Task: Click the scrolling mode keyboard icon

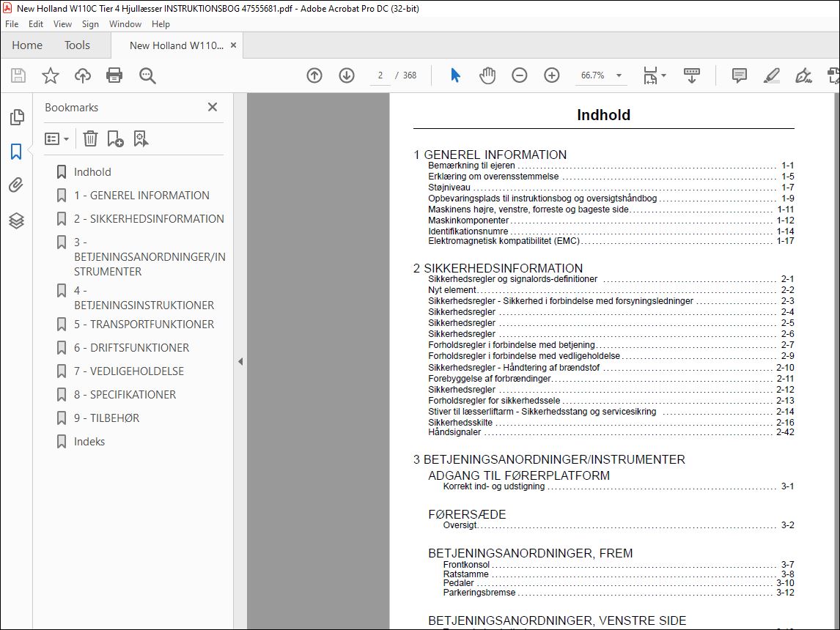Action: [x=692, y=75]
